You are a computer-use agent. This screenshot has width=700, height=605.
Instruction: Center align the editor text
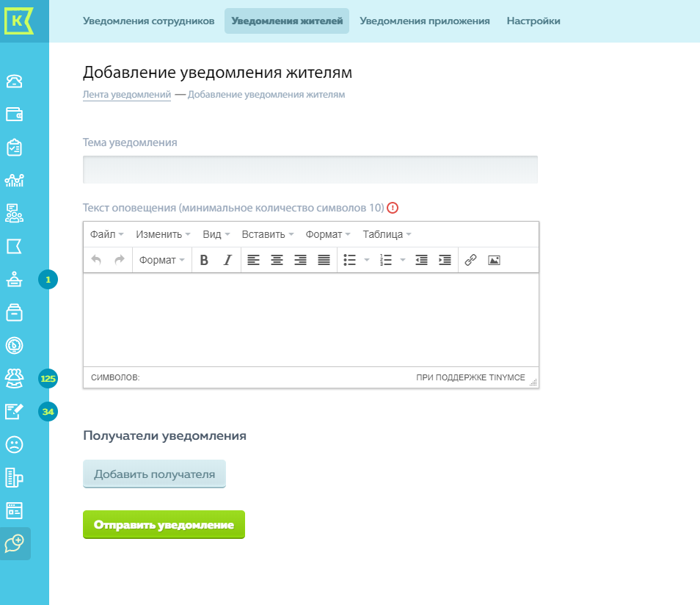(x=277, y=260)
